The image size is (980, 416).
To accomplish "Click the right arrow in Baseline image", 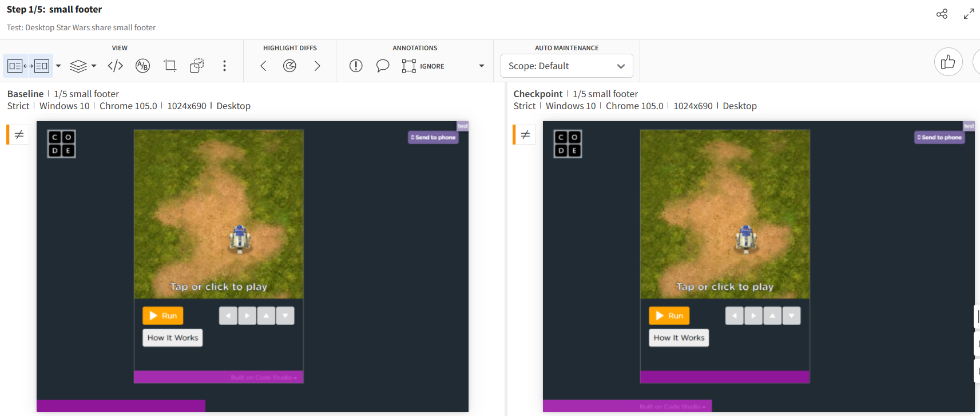I will coord(247,315).
